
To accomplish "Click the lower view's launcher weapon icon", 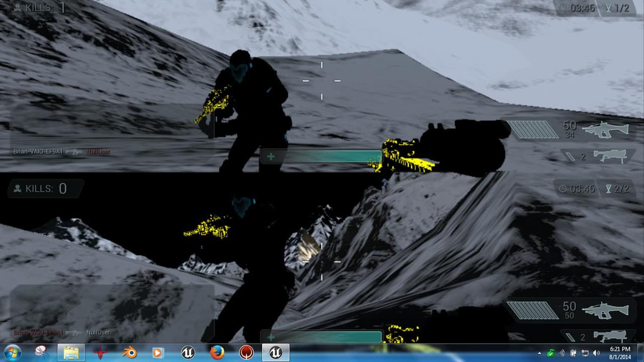I will [610, 336].
